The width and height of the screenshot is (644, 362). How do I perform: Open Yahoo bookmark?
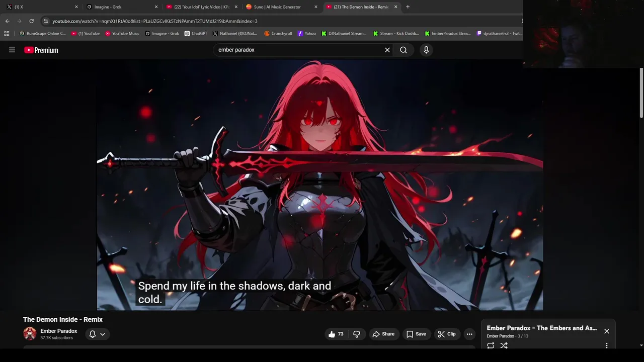[307, 34]
